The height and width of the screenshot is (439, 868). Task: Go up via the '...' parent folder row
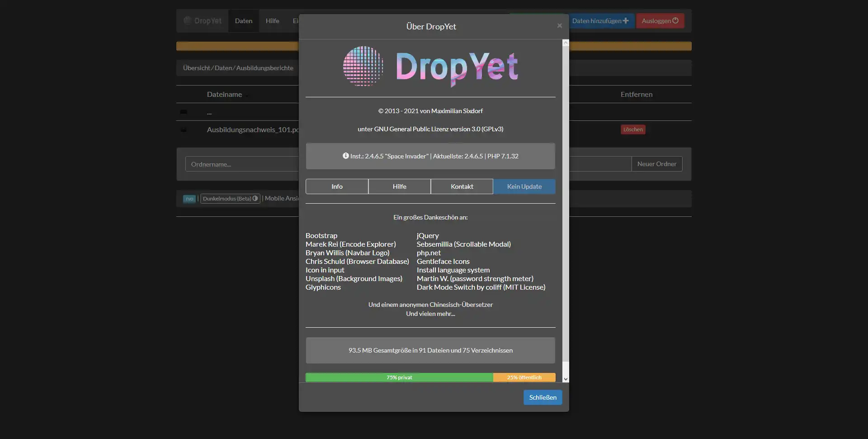(x=209, y=112)
